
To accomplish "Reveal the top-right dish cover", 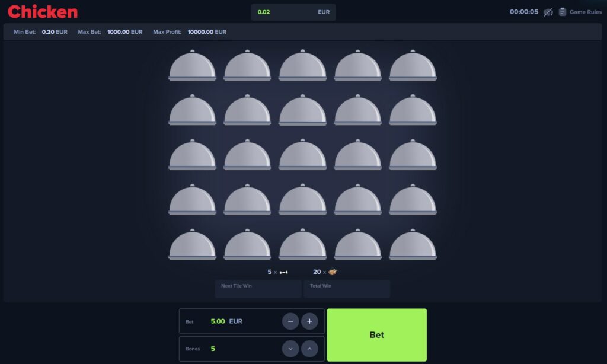I will click(x=413, y=66).
